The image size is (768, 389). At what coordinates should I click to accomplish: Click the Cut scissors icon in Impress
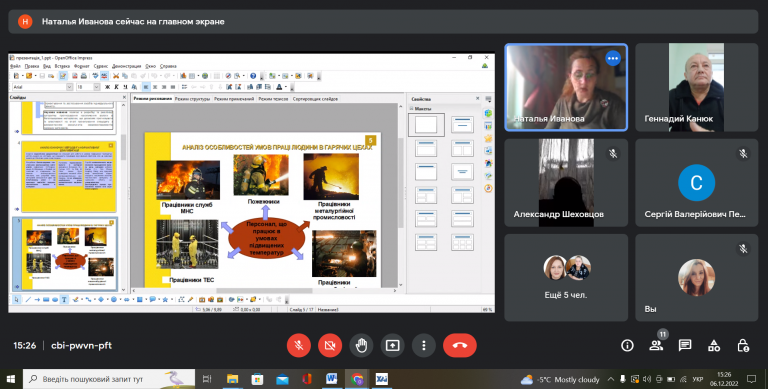coord(116,76)
